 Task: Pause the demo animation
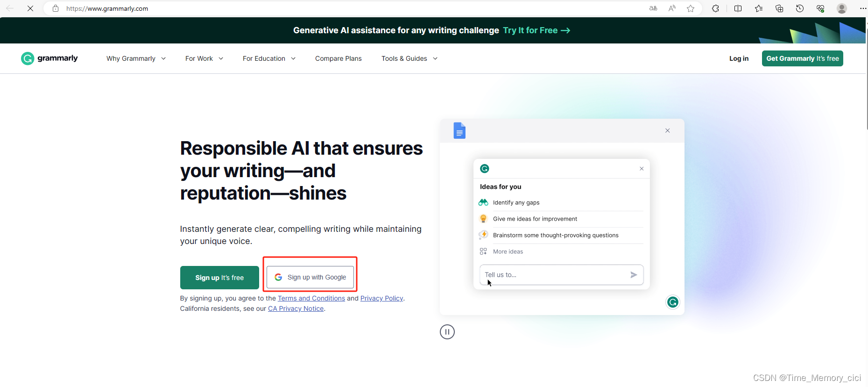tap(447, 332)
